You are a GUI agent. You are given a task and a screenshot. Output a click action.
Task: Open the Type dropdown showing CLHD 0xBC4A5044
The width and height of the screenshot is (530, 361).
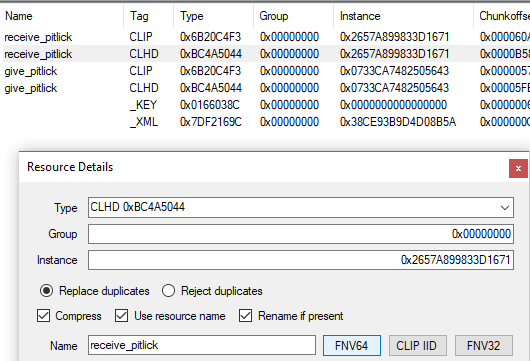[301, 208]
